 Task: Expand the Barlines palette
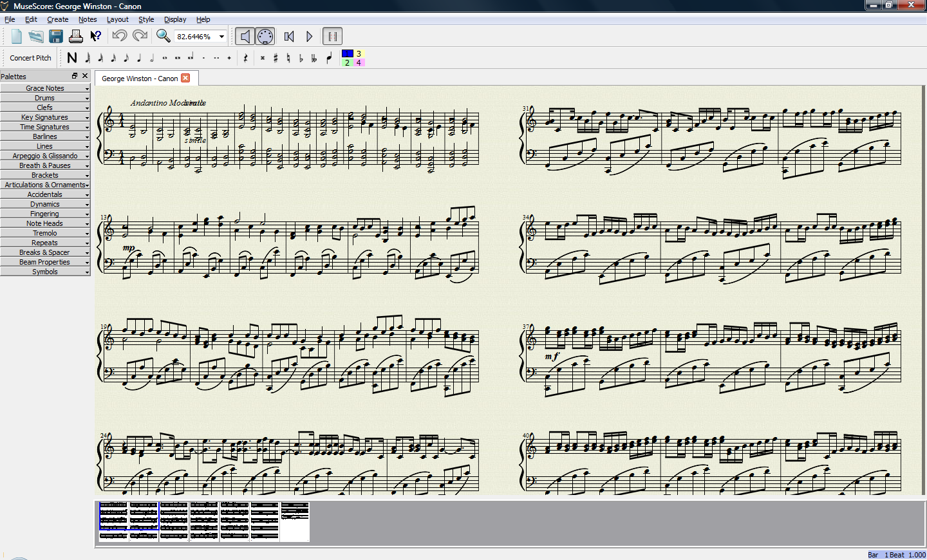pyautogui.click(x=45, y=136)
